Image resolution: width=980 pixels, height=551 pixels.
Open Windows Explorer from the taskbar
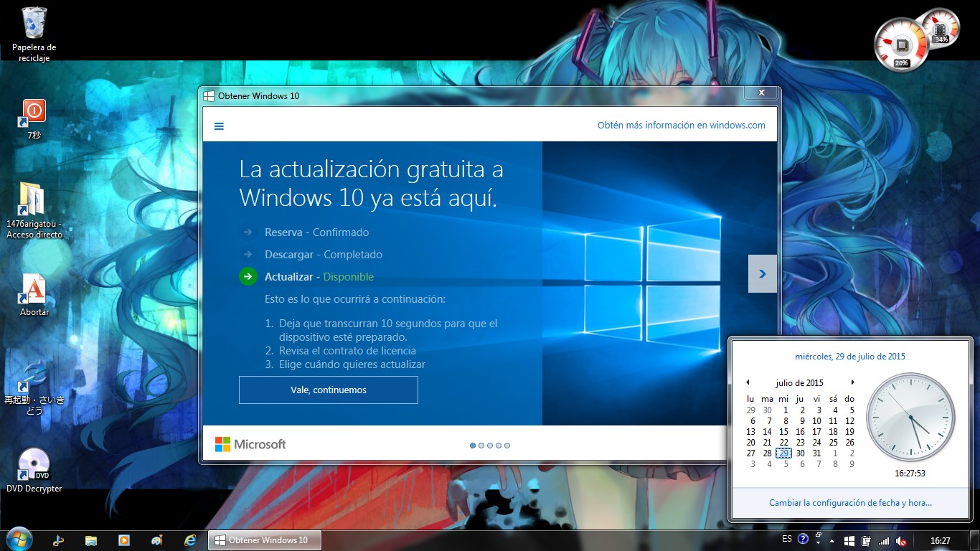coord(91,540)
